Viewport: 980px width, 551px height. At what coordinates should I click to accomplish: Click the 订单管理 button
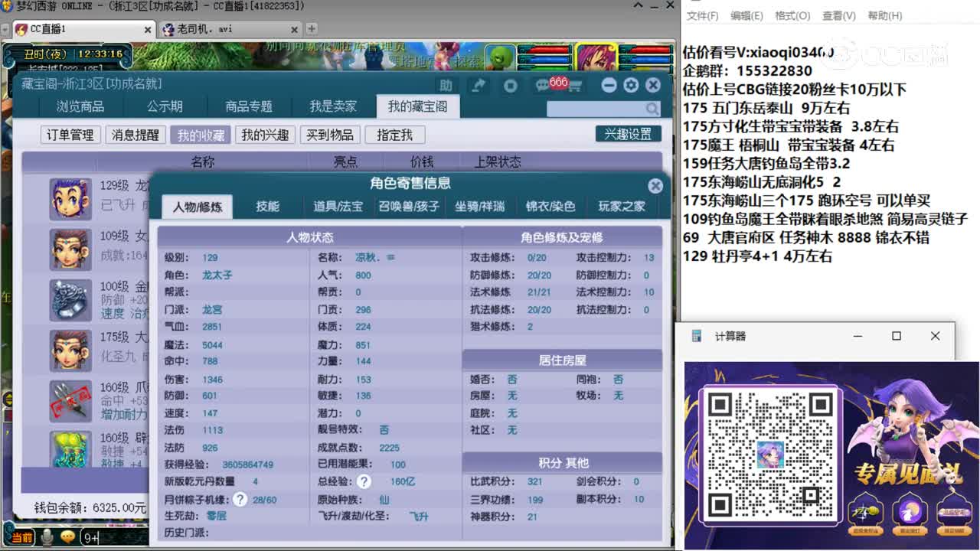(x=70, y=135)
